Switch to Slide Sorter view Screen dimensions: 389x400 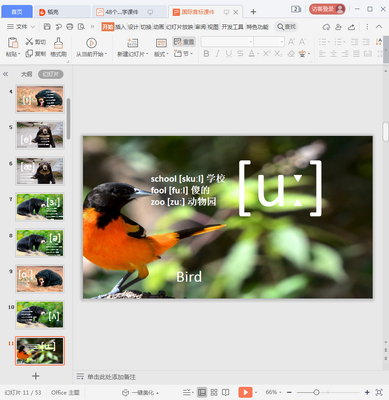[x=214, y=392]
